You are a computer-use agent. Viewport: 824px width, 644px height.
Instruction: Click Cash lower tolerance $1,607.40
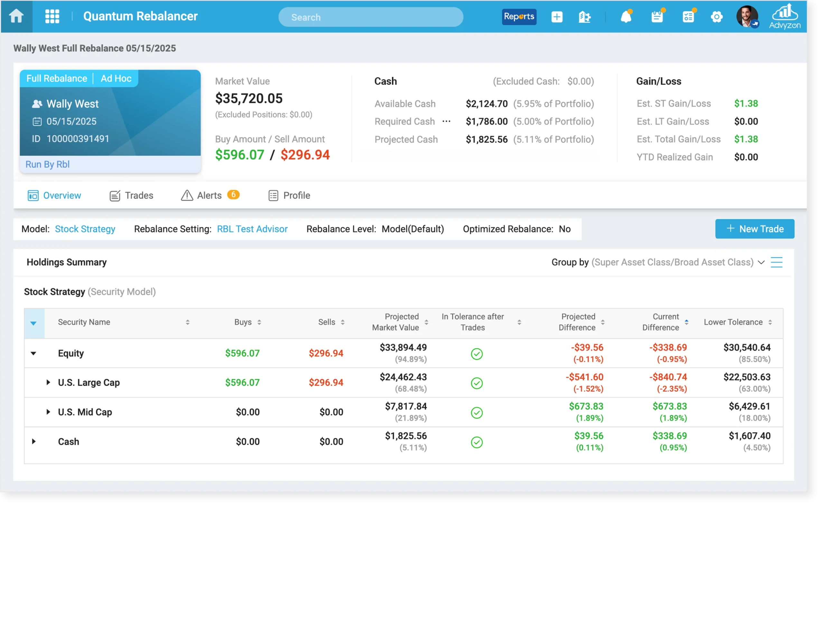(749, 436)
